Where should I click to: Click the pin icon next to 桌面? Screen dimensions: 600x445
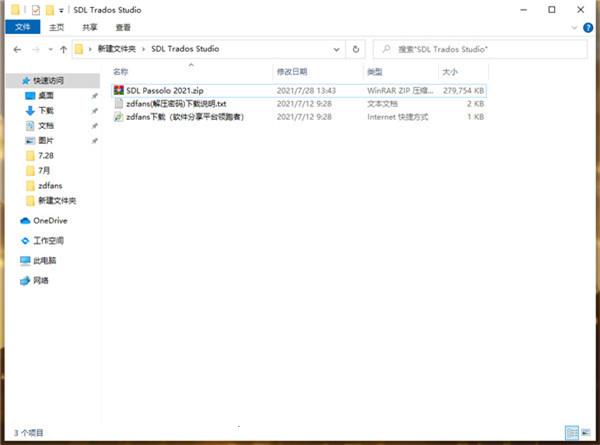pos(95,96)
